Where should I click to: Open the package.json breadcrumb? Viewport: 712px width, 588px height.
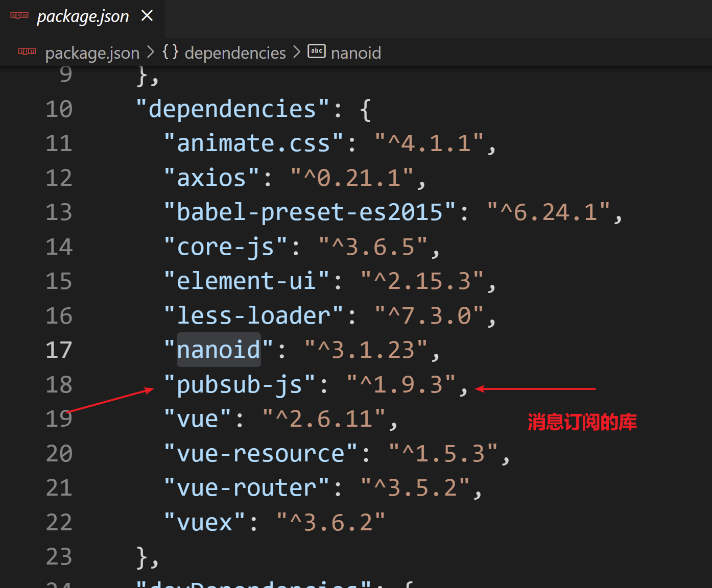tap(92, 53)
